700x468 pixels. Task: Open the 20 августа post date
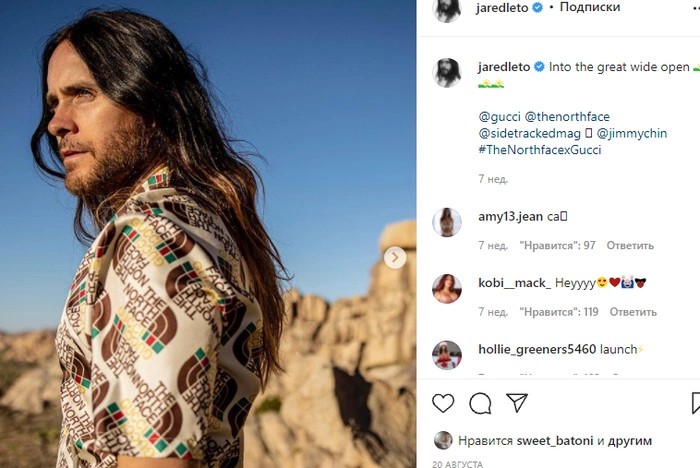(458, 464)
